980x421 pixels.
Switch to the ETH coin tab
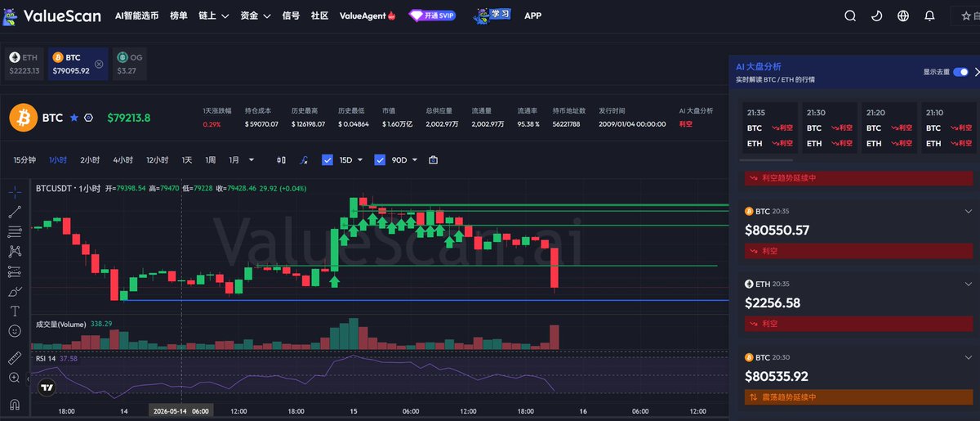pyautogui.click(x=24, y=64)
